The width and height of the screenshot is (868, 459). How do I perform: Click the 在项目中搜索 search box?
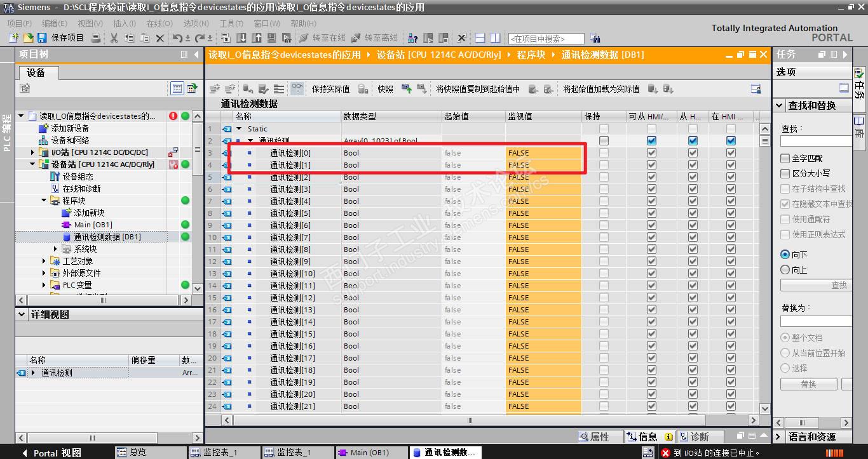546,38
